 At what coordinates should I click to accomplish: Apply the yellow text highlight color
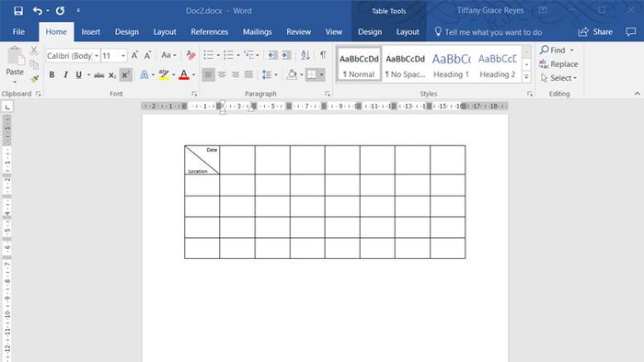pyautogui.click(x=164, y=74)
